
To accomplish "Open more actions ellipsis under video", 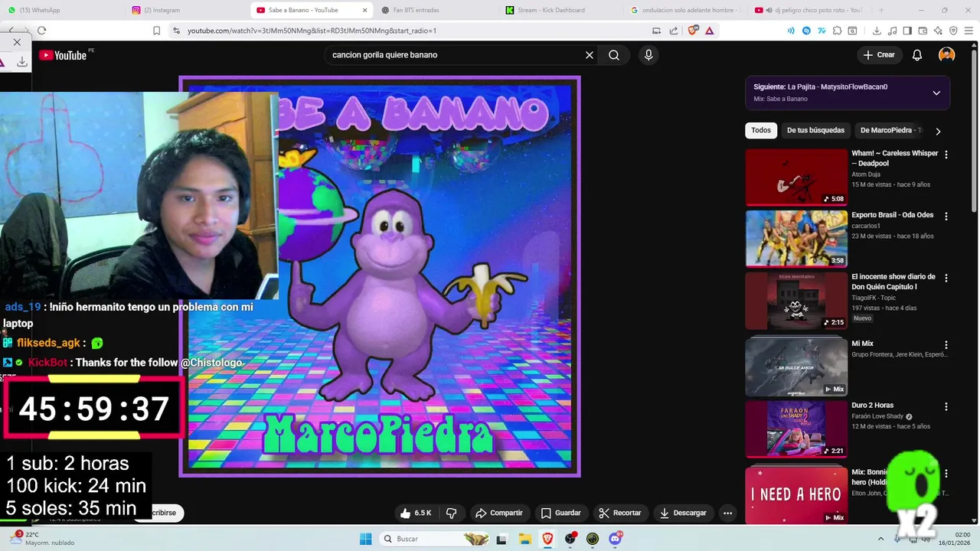I will tap(727, 513).
